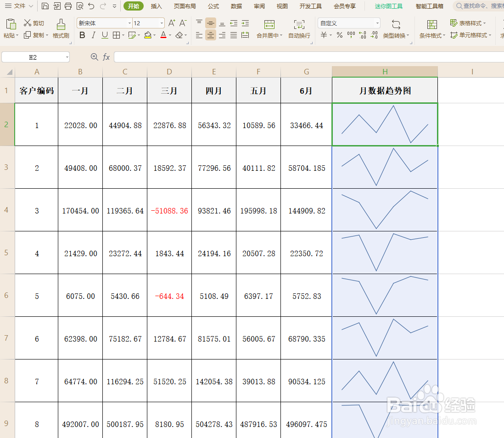Switch to the Sparkline Tools (迷你图工具) tab

(x=389, y=6)
